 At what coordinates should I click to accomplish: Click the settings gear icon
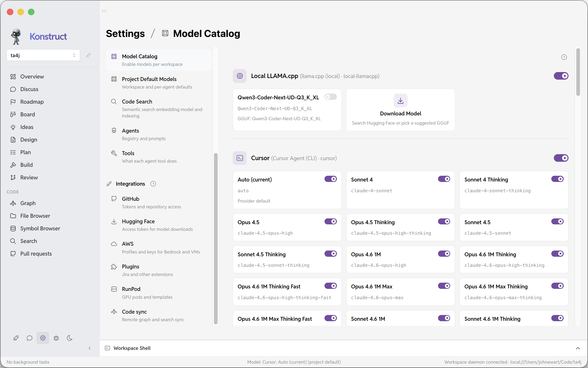(x=43, y=338)
